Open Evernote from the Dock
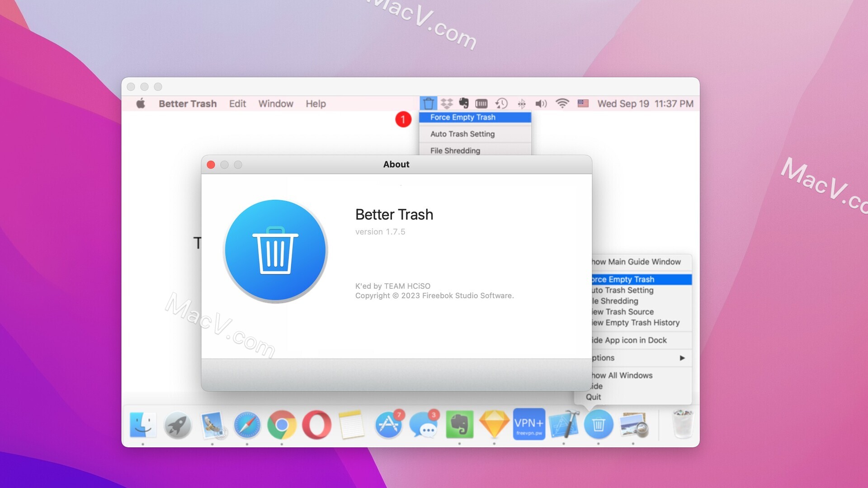The width and height of the screenshot is (868, 488). pyautogui.click(x=459, y=425)
